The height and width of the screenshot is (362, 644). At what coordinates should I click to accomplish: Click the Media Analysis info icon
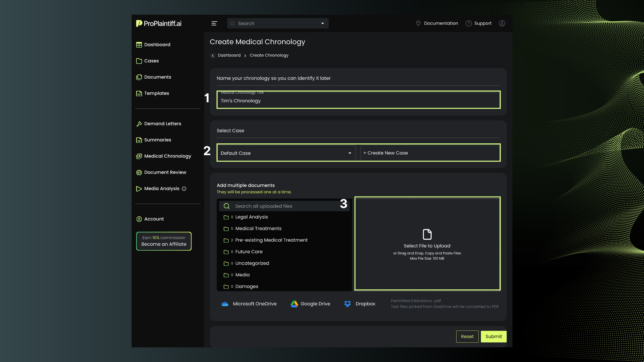pyautogui.click(x=184, y=189)
